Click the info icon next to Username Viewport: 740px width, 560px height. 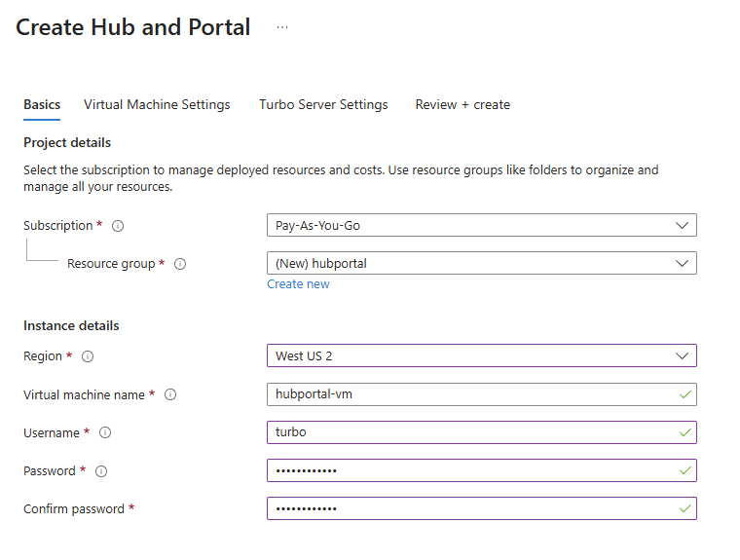tap(105, 433)
